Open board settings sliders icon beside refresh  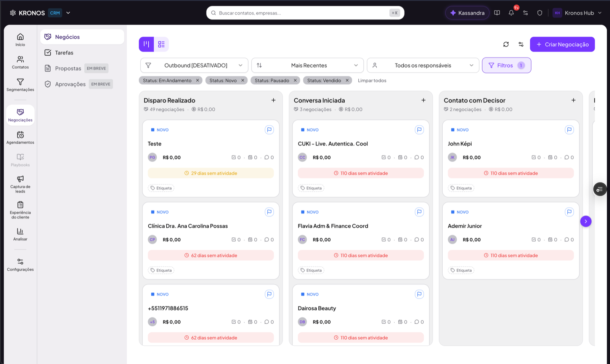521,44
